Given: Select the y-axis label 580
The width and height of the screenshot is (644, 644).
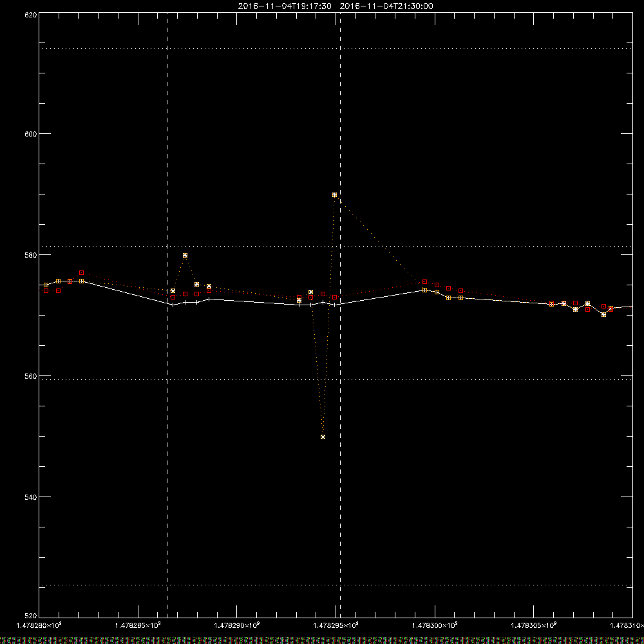Looking at the screenshot, I should click(x=31, y=255).
